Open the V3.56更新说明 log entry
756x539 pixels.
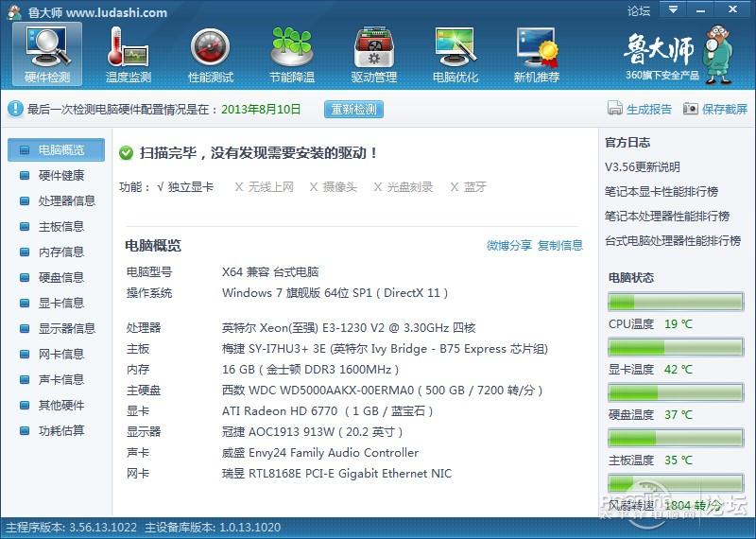[x=643, y=167]
